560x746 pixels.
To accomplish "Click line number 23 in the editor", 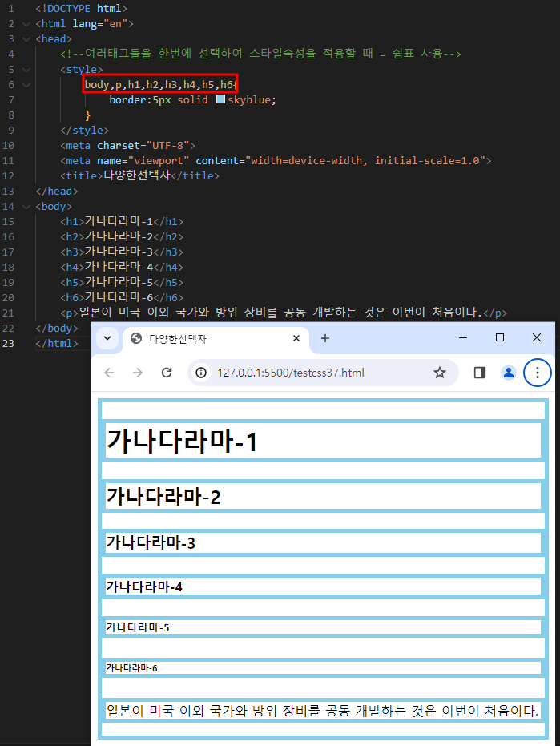I will [8, 344].
